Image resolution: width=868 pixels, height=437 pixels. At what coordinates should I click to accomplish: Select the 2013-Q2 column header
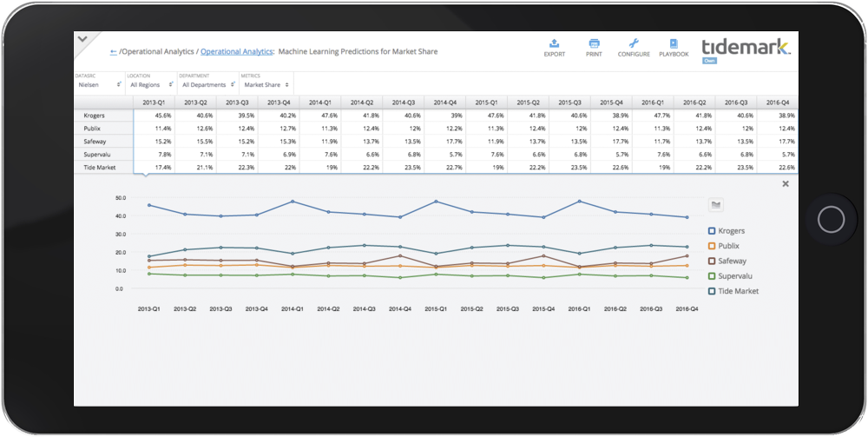point(195,103)
